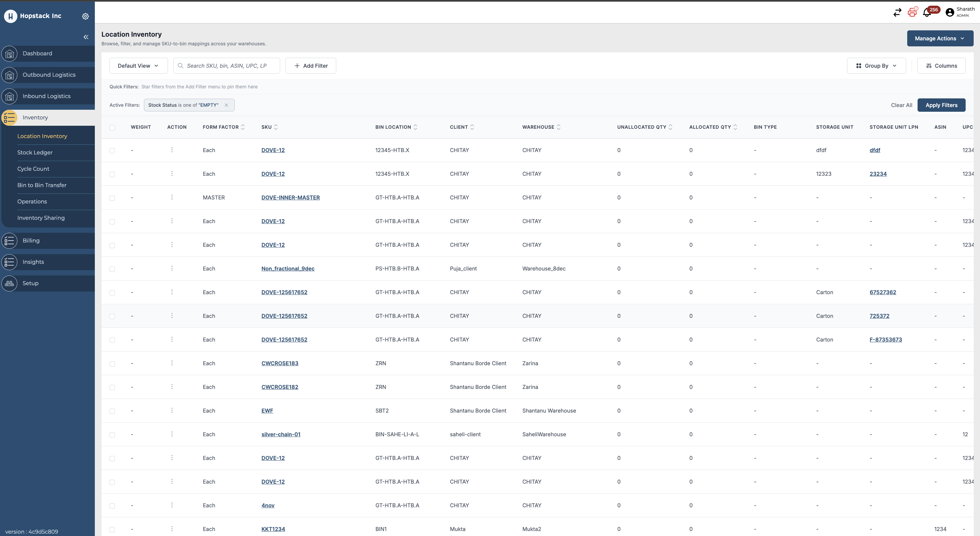Open the Group By dropdown
The image size is (980, 536).
pos(876,66)
